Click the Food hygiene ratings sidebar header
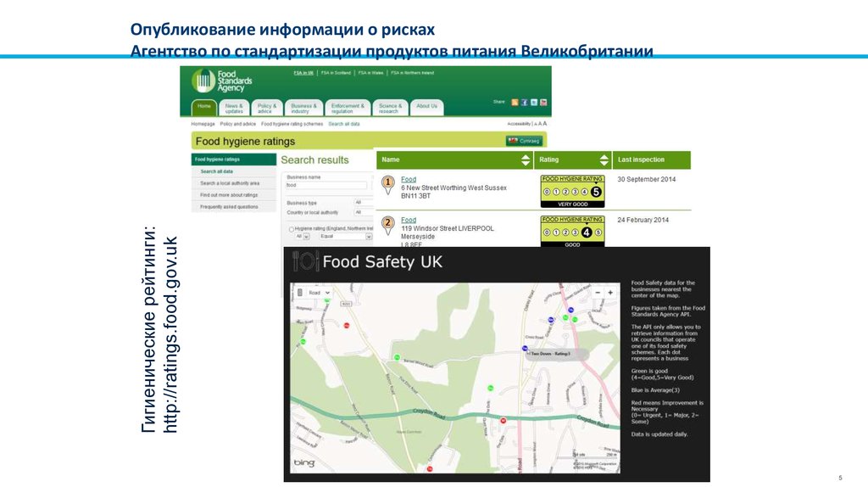Viewport: 868px width, 487px height. coord(234,160)
